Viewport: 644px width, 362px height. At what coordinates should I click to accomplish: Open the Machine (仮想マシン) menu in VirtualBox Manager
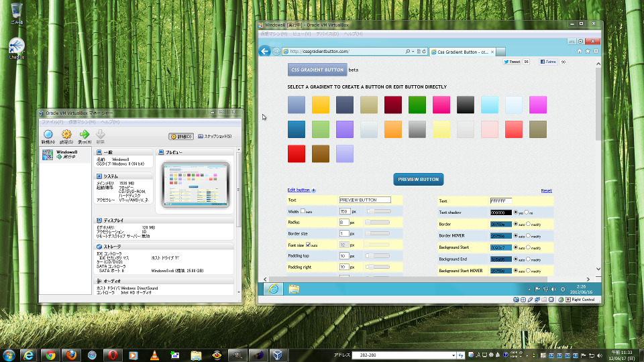click(82, 122)
